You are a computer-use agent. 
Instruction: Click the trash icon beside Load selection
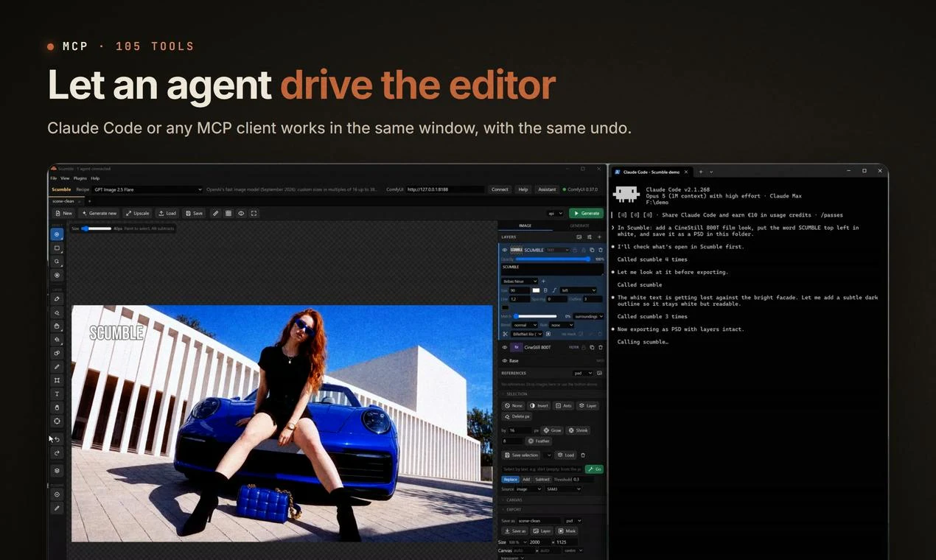[583, 455]
